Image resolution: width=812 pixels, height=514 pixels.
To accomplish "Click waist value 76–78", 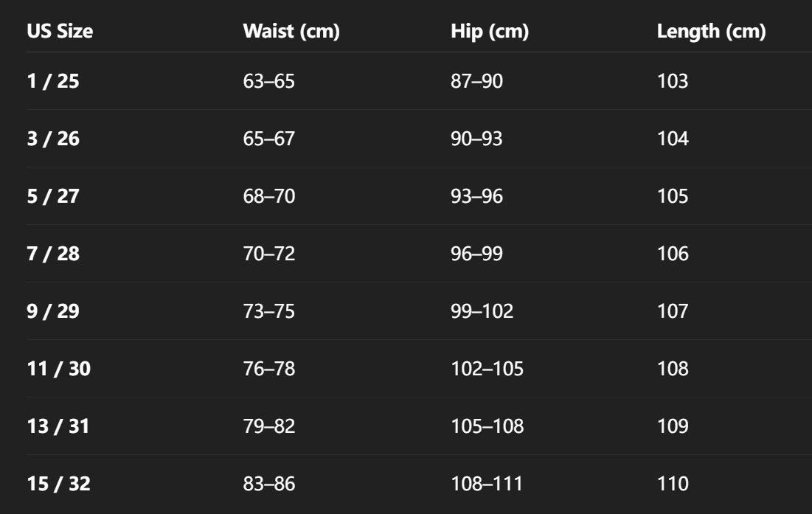I will point(268,369).
